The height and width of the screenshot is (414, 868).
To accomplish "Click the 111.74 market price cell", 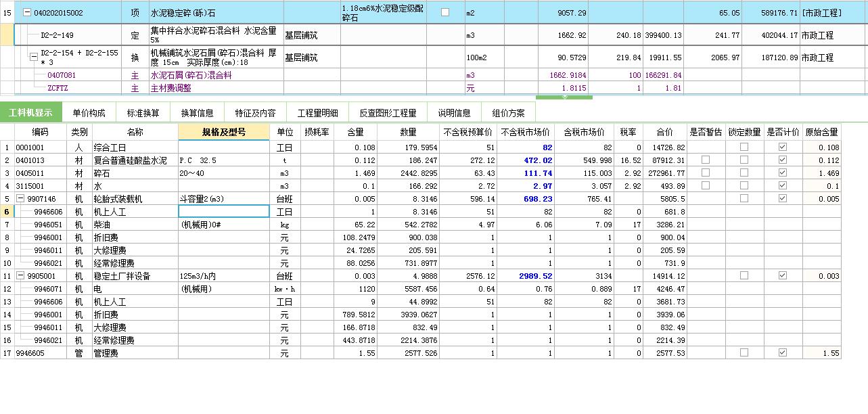I will coord(525,173).
